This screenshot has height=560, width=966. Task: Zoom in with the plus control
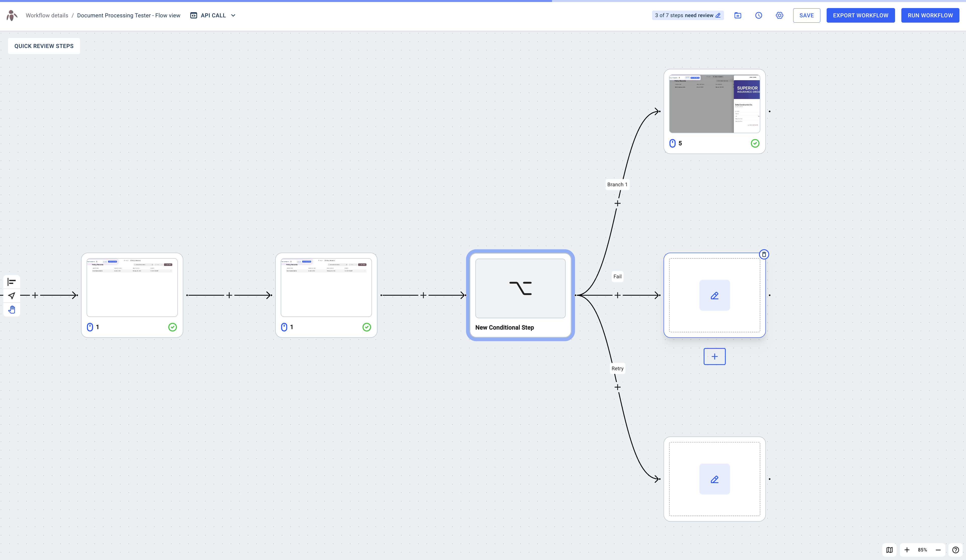click(907, 550)
